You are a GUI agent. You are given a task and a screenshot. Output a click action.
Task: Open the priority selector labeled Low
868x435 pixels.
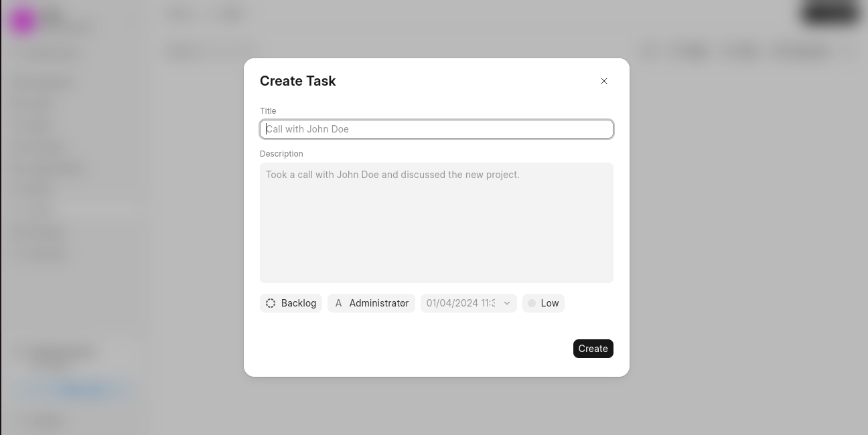coord(543,303)
